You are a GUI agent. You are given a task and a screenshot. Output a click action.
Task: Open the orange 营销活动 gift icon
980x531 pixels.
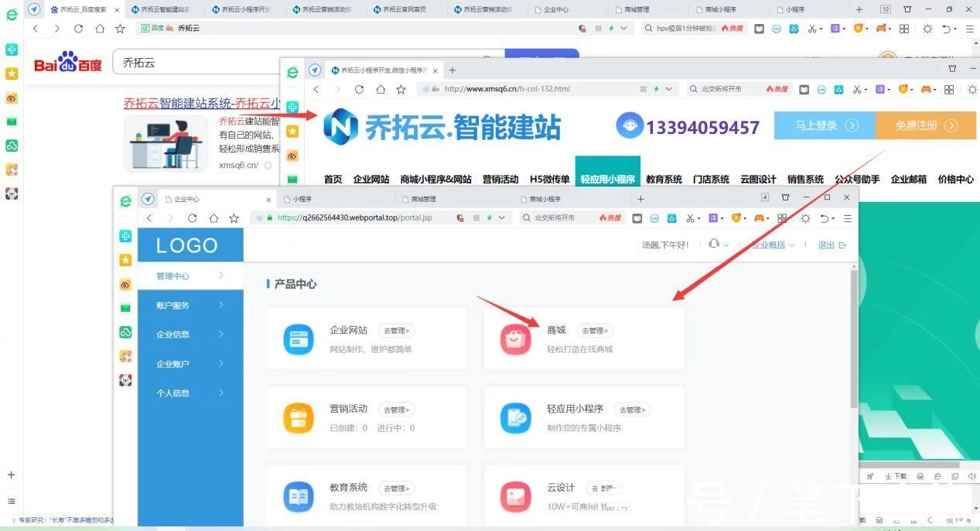(298, 418)
